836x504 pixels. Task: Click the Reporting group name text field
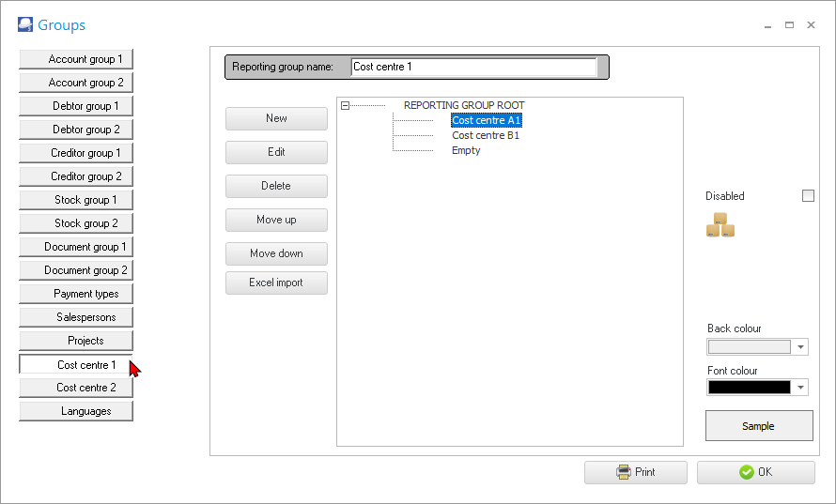[x=473, y=67]
